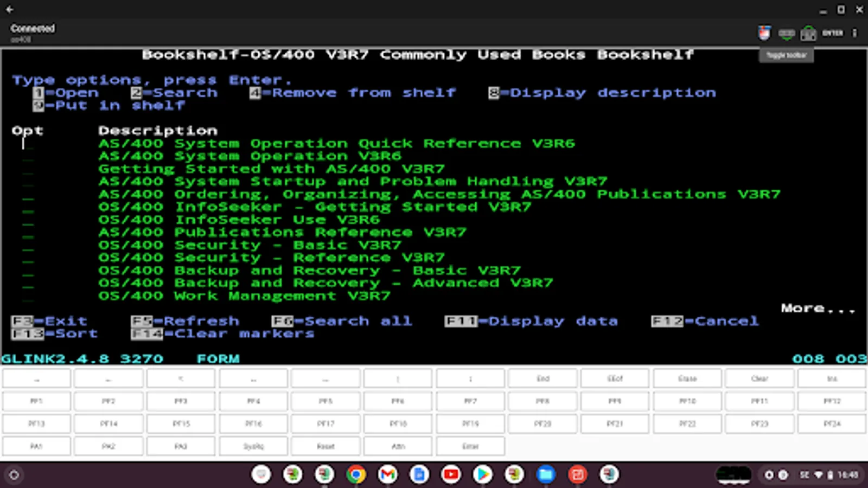Click Opt field for Getting Started with AS/400
This screenshot has height=488, width=868.
tap(28, 169)
